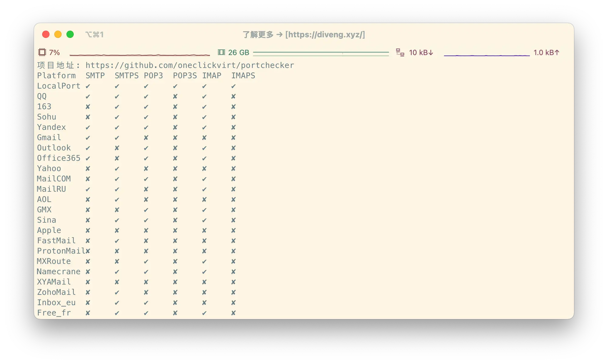The image size is (608, 364).
Task: Click the Inbox_eu row label
Action: click(56, 302)
